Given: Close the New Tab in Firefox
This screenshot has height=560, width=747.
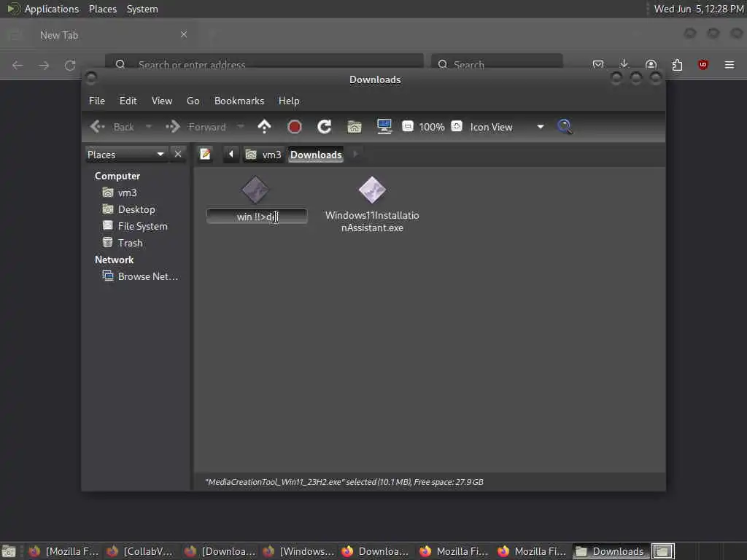Looking at the screenshot, I should pos(184,34).
